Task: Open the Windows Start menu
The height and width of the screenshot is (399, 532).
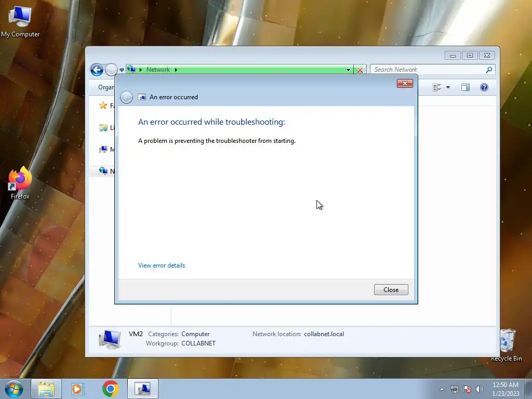Action: (14, 389)
